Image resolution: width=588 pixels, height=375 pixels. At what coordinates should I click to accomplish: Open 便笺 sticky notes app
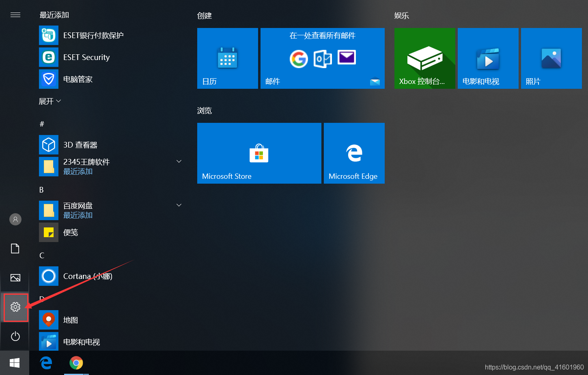(x=71, y=232)
